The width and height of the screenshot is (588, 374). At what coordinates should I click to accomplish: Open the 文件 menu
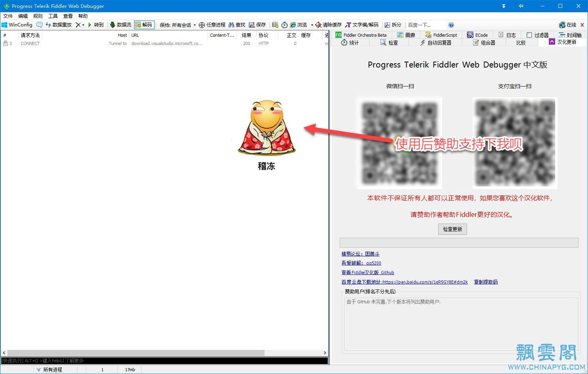coord(8,16)
